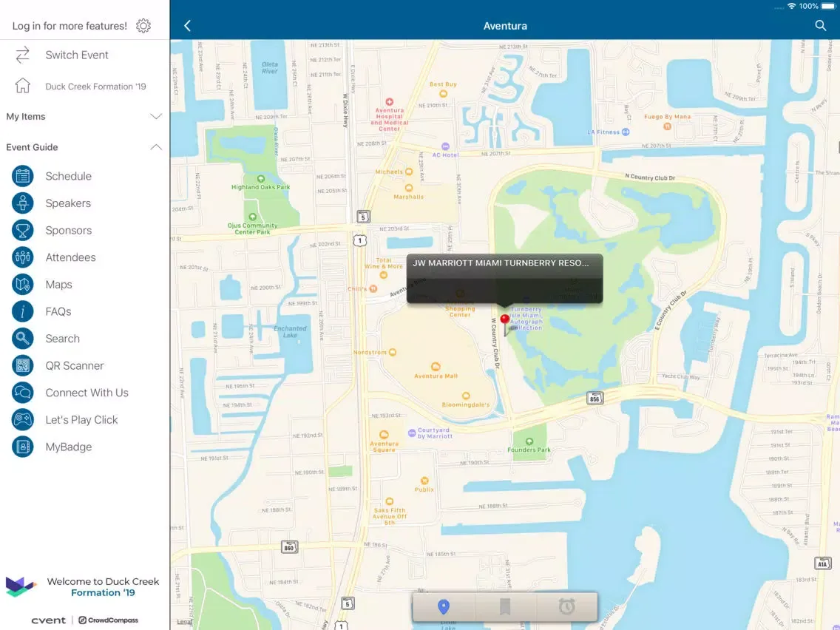Select the alarm clock icon in map toolbar
This screenshot has width=840, height=630.
[567, 606]
